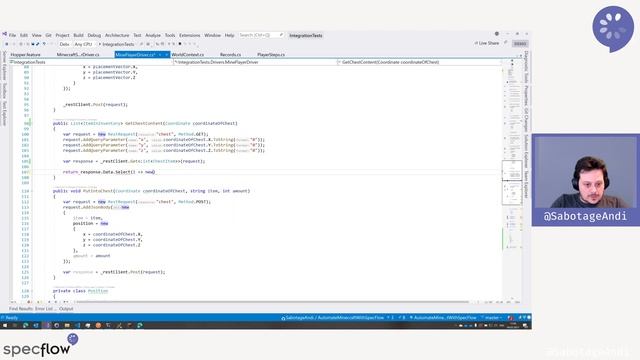Image resolution: width=640 pixels, height=360 pixels.
Task: Click the SabotageAndi / AutomateMinecraftWithSpecFlow status item
Action: (332, 318)
